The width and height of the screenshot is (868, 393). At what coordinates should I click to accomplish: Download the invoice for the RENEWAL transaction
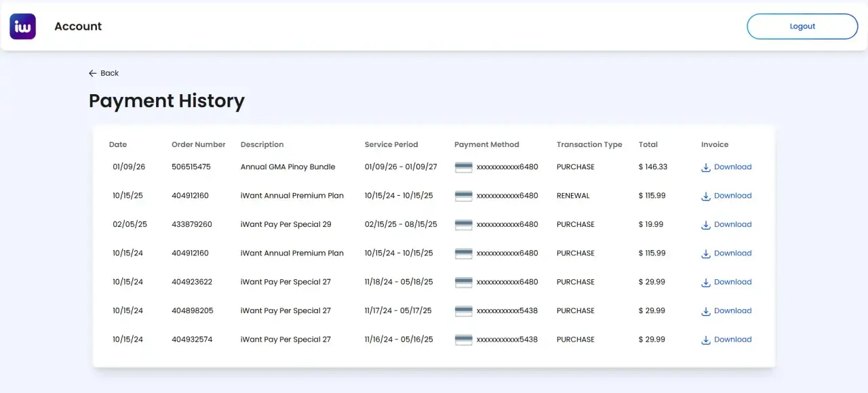(x=726, y=196)
